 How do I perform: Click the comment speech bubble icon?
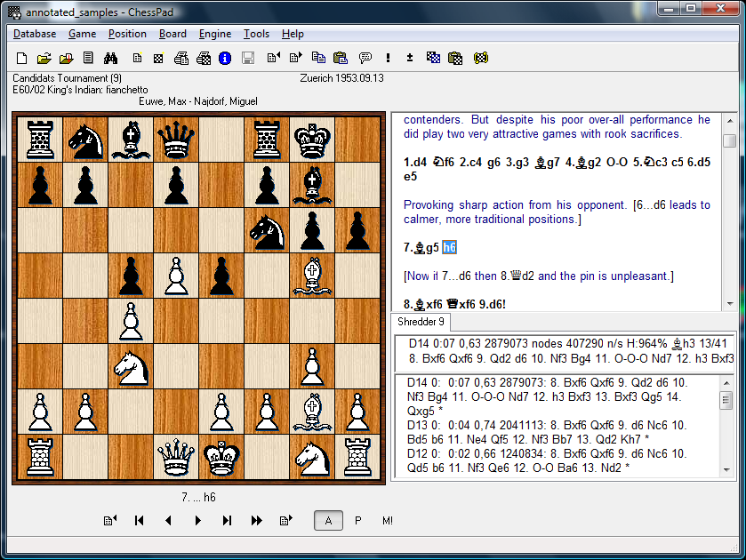pos(365,59)
